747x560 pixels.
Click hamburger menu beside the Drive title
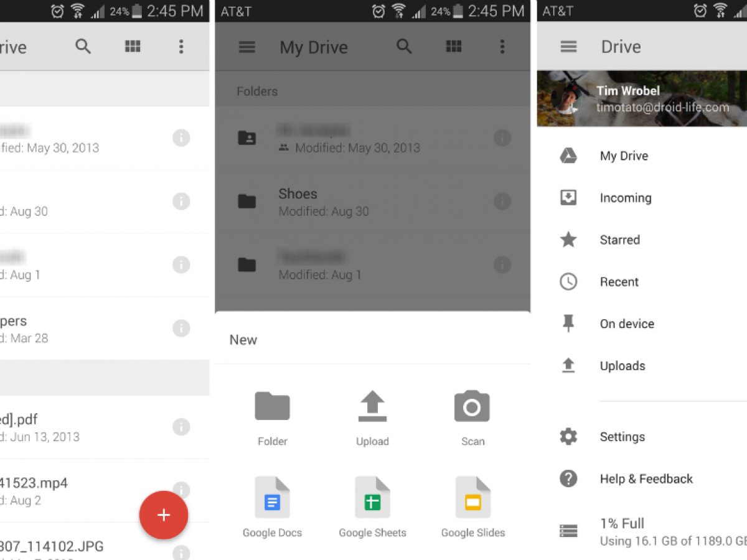pos(568,47)
